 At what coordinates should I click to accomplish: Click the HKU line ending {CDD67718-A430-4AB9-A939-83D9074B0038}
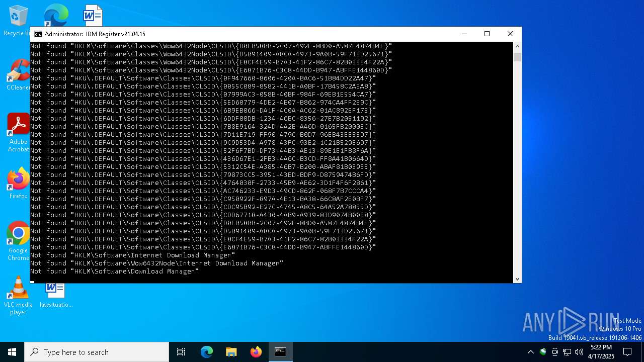tap(203, 215)
